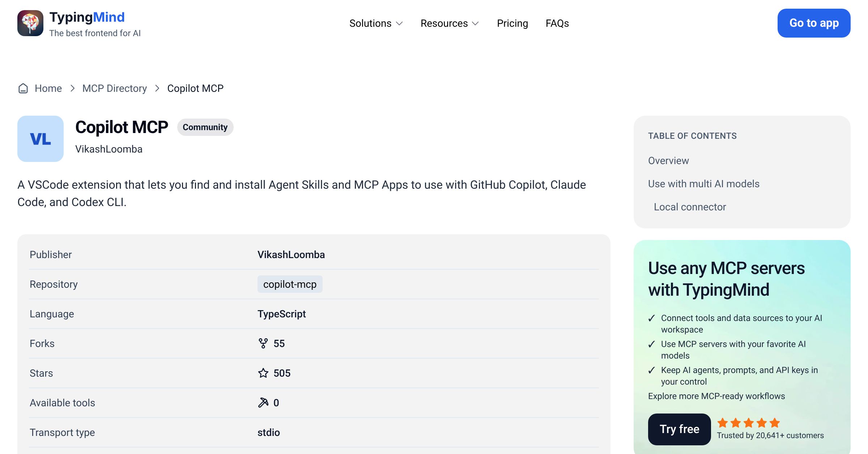Screen dimensions: 868x454
Task: Click the five-star rating icons
Action: pos(749,423)
